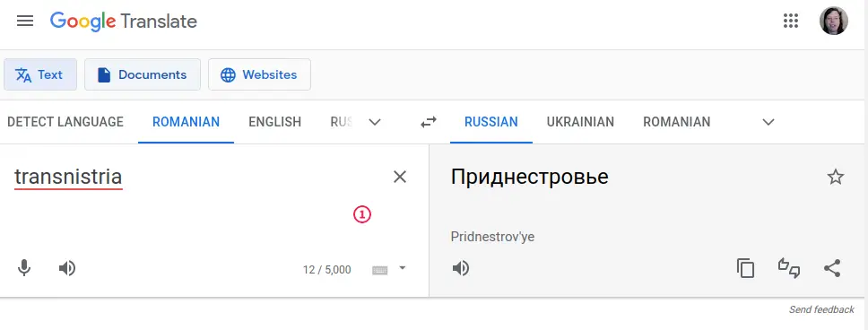Swap source and target languages
868x330 pixels.
(429, 122)
